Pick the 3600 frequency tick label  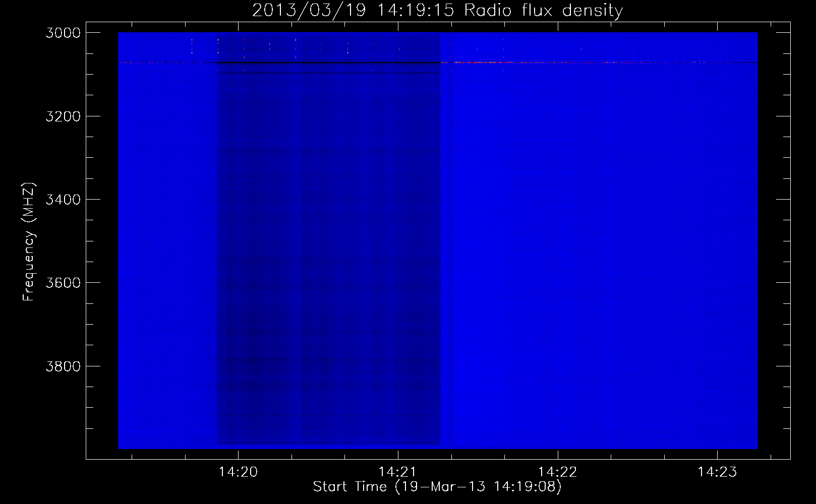click(63, 283)
